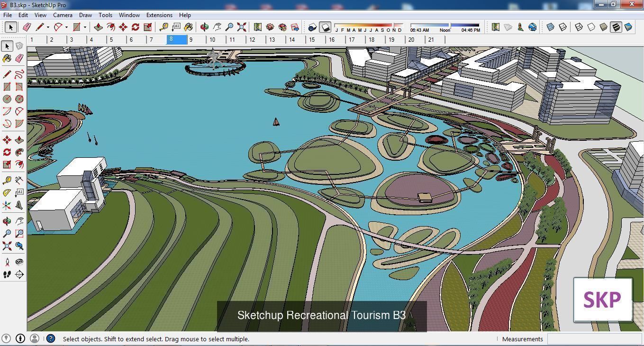Select the Look Around eye tool
The height and width of the screenshot is (346, 644).
coord(19,261)
